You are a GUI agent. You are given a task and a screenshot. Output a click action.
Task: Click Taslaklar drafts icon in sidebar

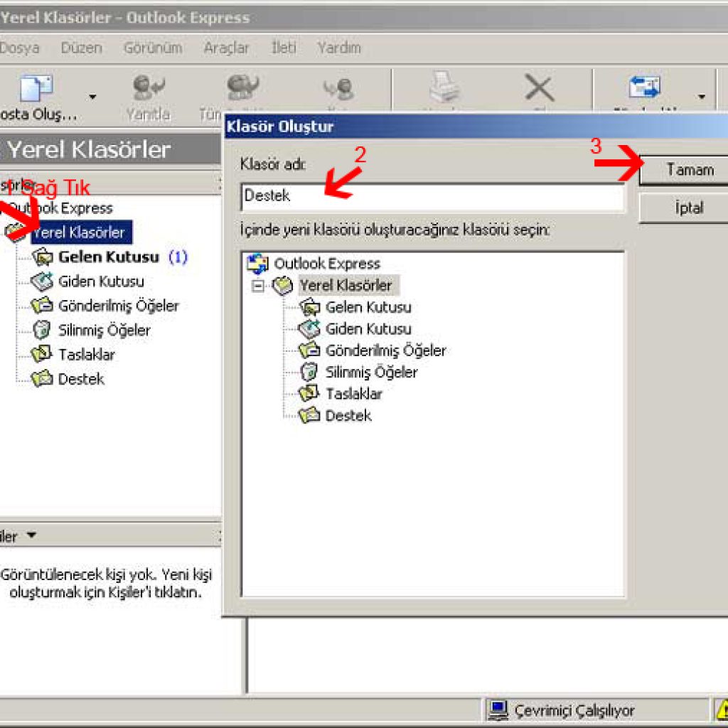pyautogui.click(x=41, y=354)
